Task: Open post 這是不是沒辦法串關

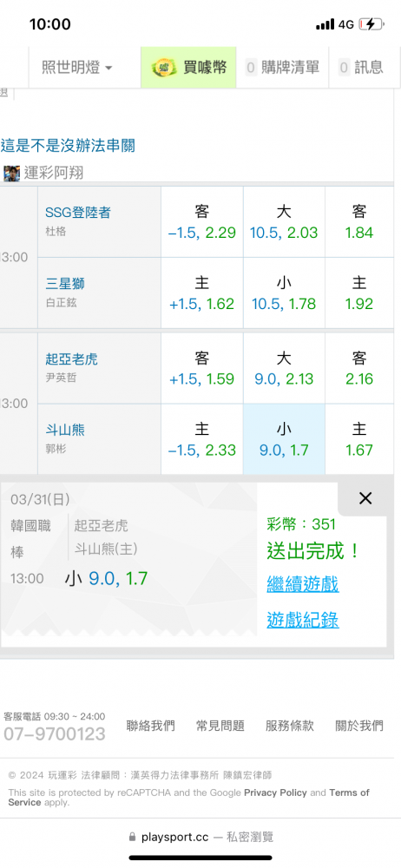Action: 68,146
